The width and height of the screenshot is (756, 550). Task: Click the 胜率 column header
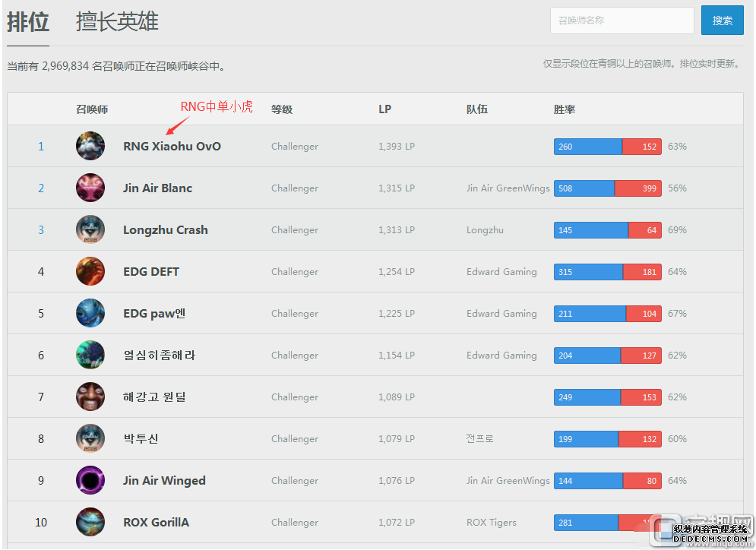[564, 109]
